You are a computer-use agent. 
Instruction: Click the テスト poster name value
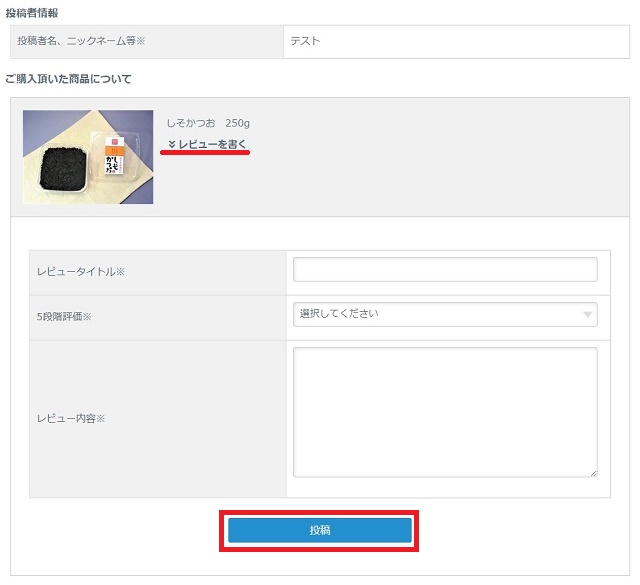click(305, 42)
